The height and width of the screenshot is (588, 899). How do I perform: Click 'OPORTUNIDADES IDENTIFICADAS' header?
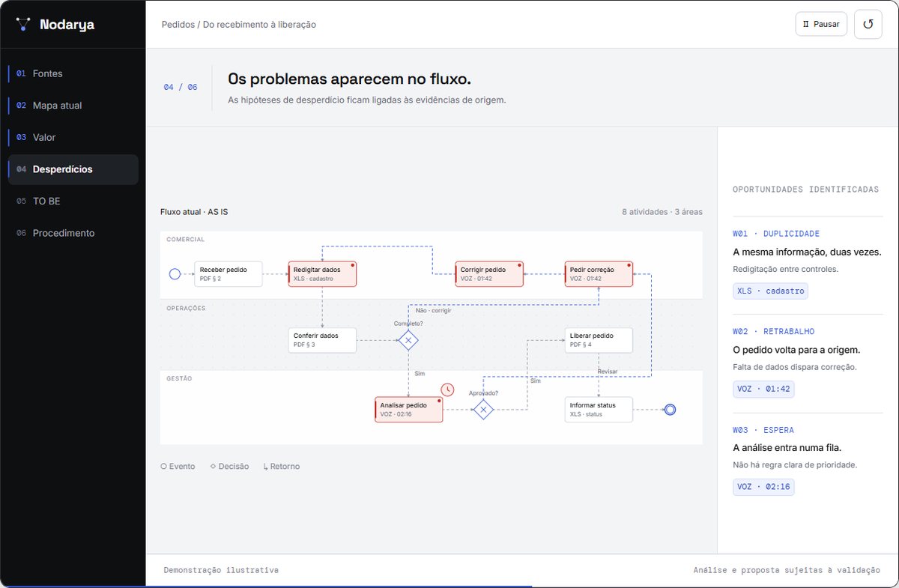tap(805, 190)
